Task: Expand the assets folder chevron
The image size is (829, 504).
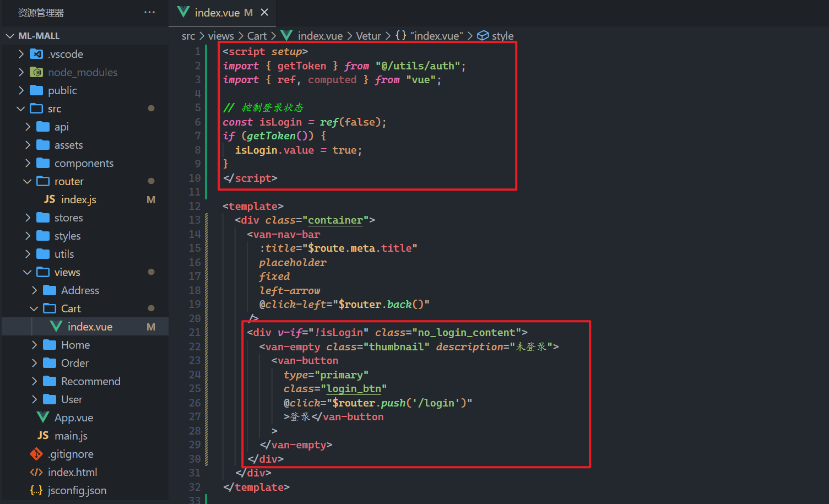Action: coord(28,145)
